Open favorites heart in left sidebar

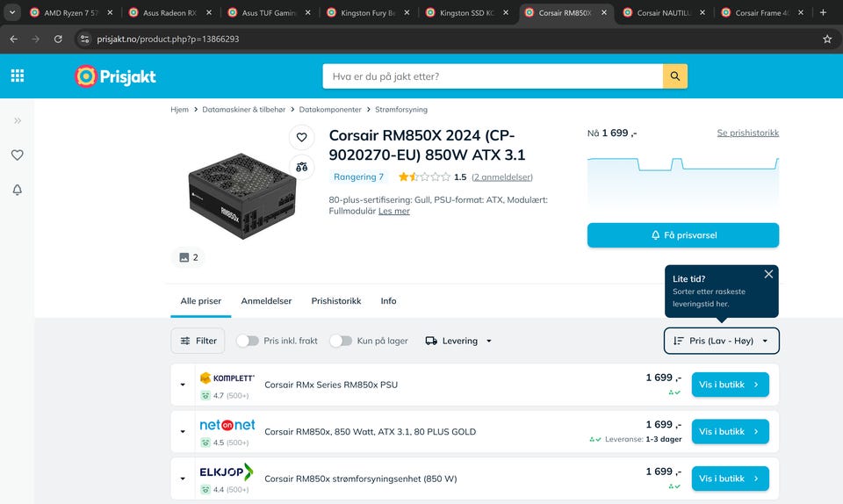(x=18, y=155)
